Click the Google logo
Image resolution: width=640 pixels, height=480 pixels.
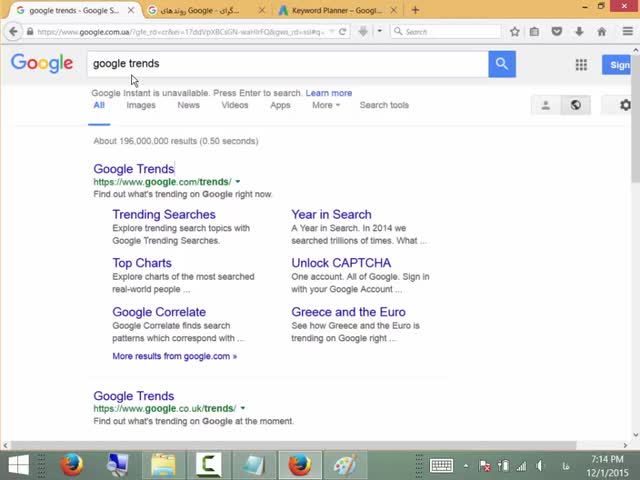coord(42,63)
